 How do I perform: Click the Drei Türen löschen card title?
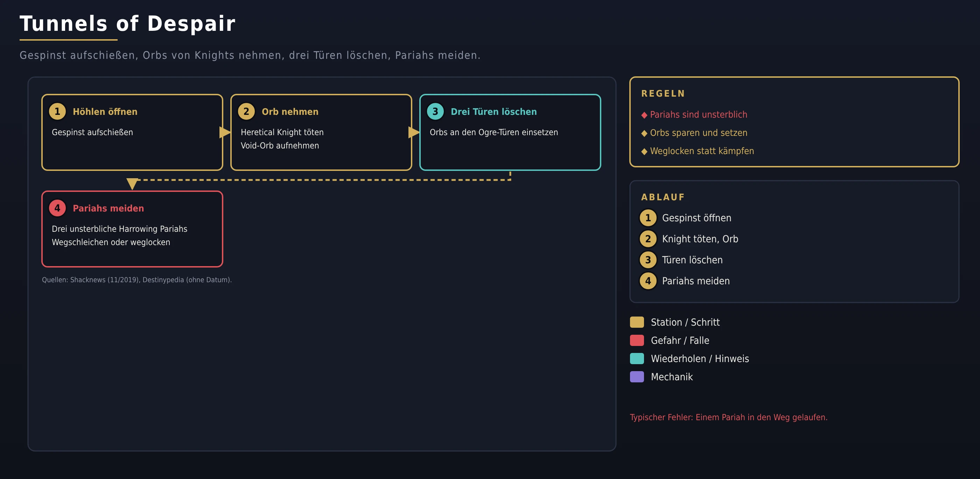[x=494, y=112]
